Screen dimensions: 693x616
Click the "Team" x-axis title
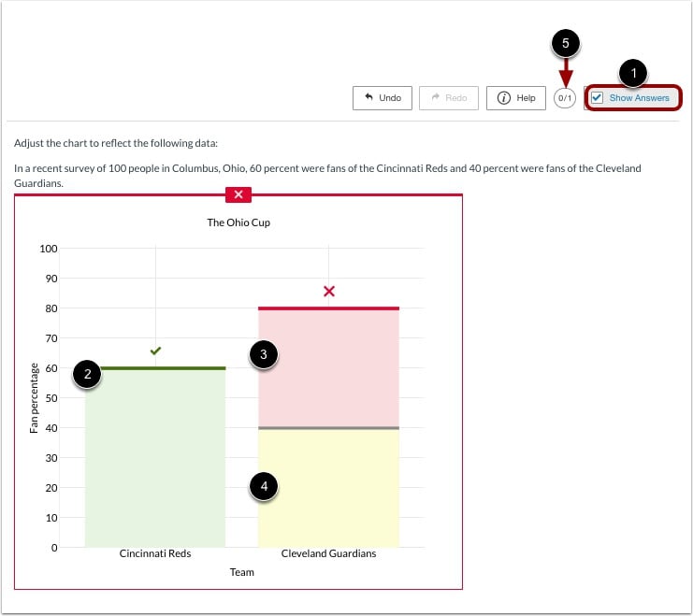pyautogui.click(x=241, y=572)
